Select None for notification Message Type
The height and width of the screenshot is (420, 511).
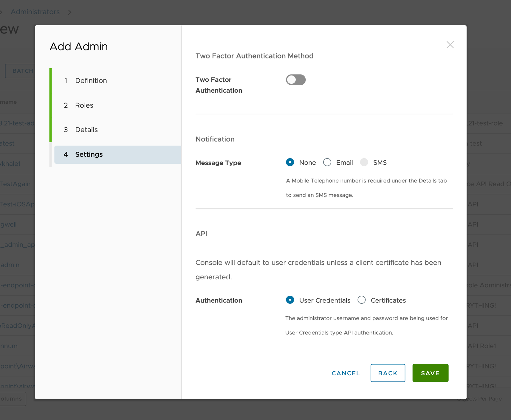pyautogui.click(x=290, y=162)
